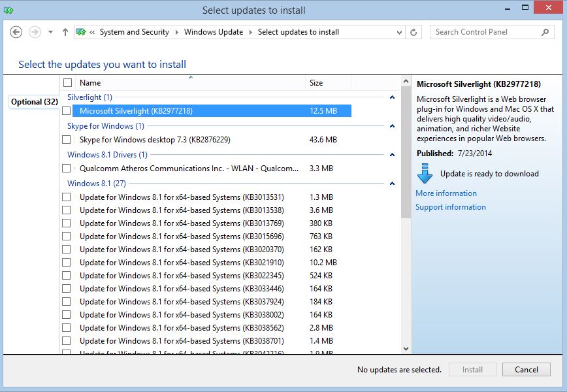Viewport: 567px width, 392px height.
Task: Collapse the Silverlight (1) group
Action: pos(392,97)
